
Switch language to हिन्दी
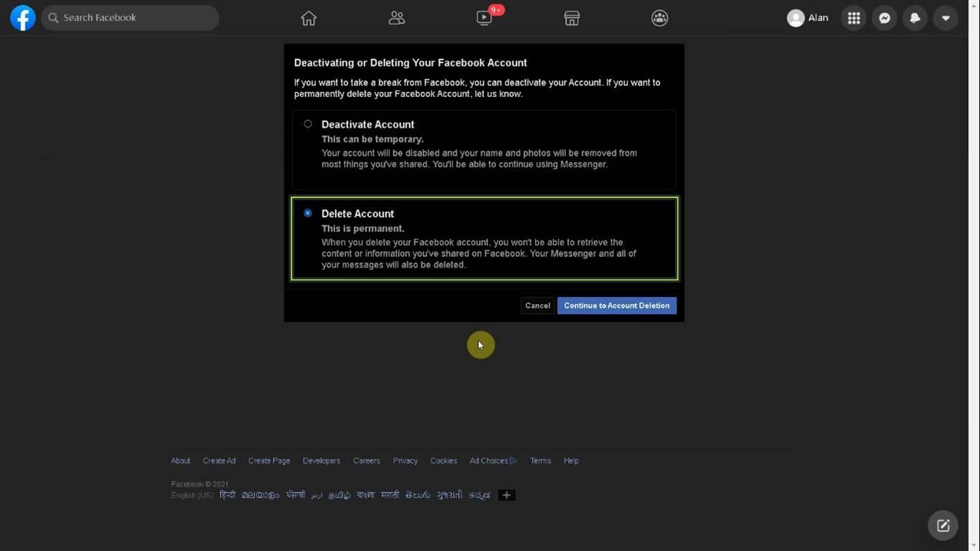[x=228, y=495]
